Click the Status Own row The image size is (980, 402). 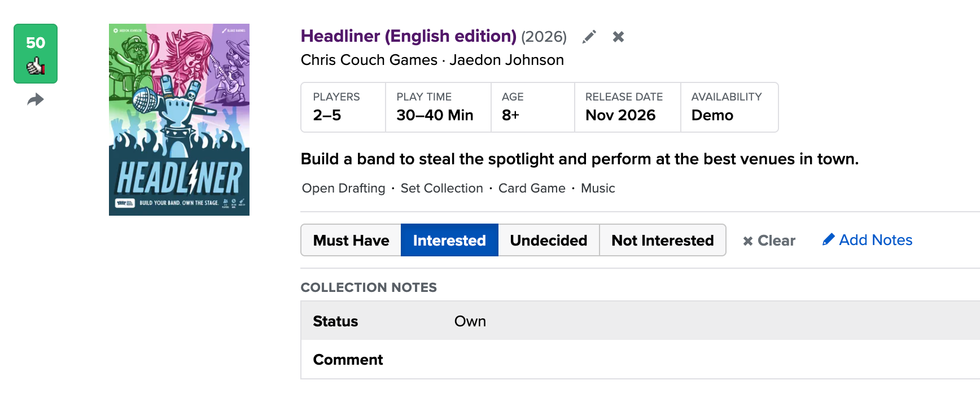click(640, 321)
